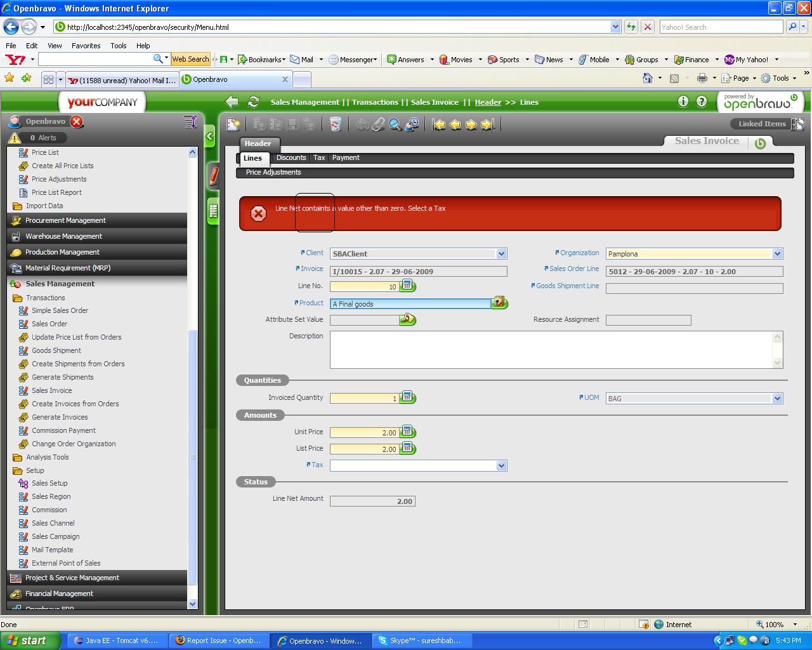Screen dimensions: 812x650
Task: Open the Product selector icon
Action: coord(499,303)
